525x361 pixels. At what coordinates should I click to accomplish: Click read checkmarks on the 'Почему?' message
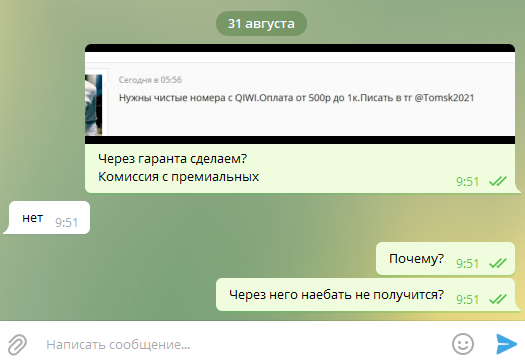point(498,263)
